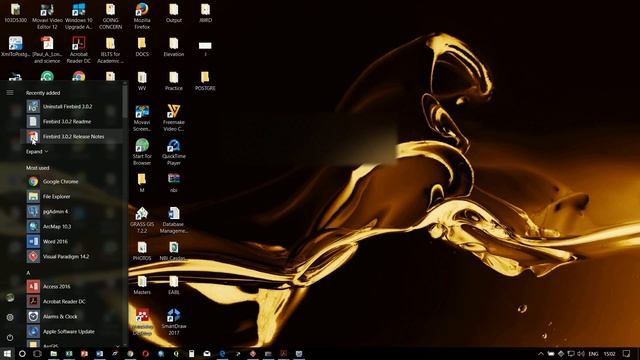
Task: Open Movavi Video Editor 12 desktop shortcut
Action: tap(47, 16)
